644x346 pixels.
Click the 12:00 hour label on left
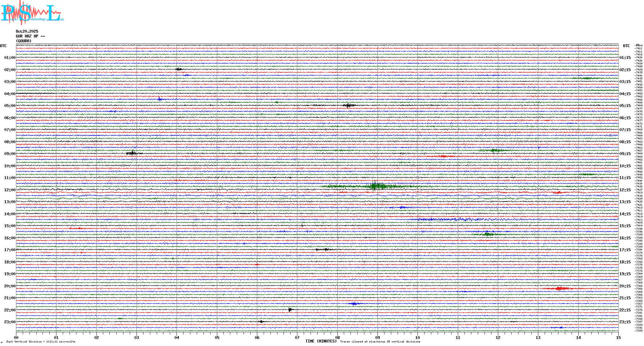click(x=10, y=190)
